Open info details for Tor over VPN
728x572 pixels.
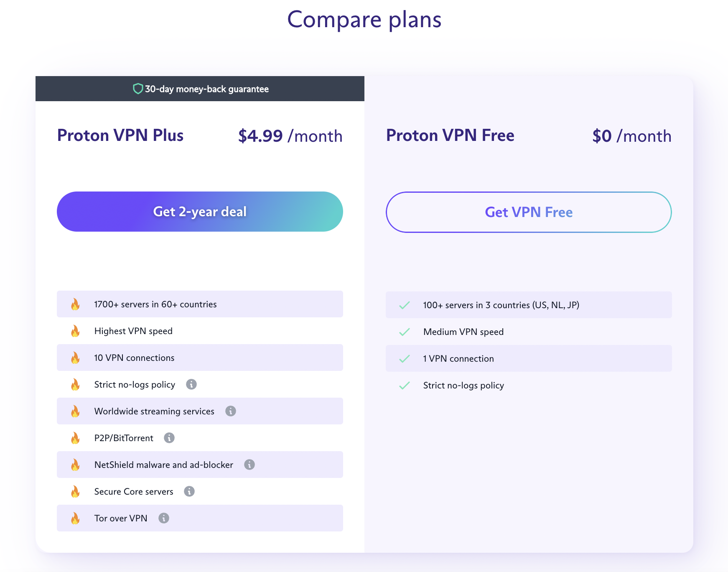[165, 518]
